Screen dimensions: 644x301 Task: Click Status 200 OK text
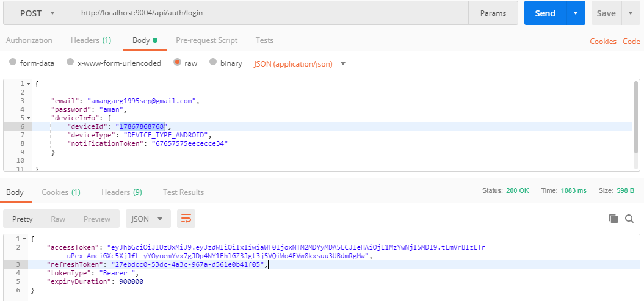(505, 191)
